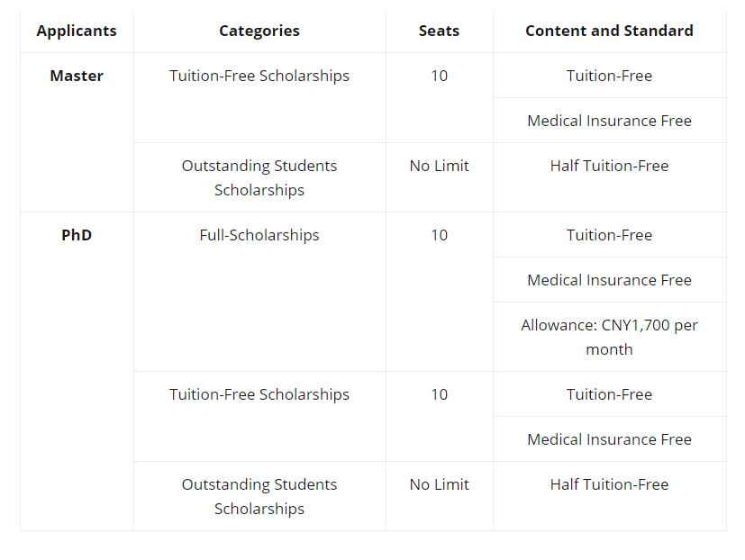Select the Content and Standard header
745x560 pixels.
(609, 31)
